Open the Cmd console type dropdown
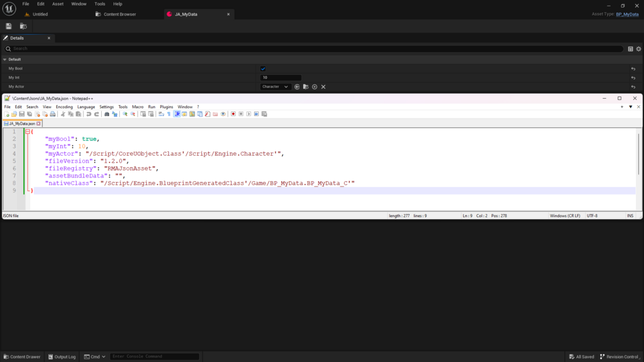The image size is (644, 362). click(95, 357)
